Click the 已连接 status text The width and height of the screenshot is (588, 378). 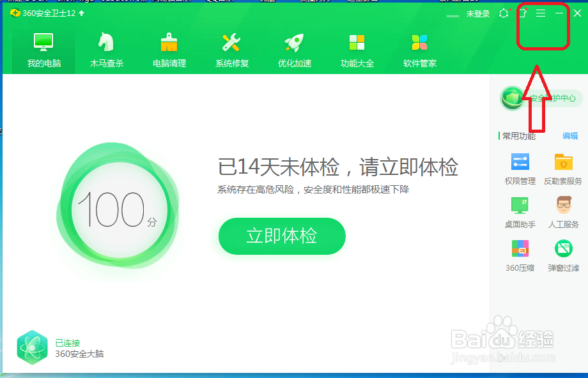coord(68,343)
